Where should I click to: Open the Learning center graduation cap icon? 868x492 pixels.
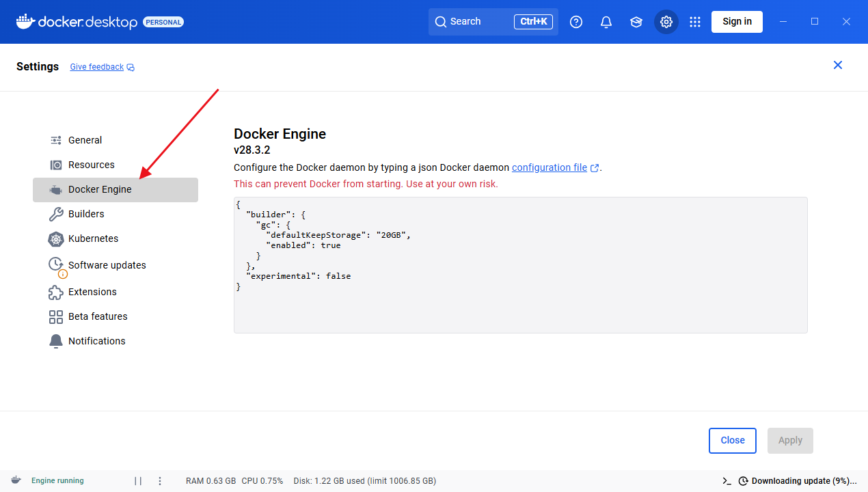click(636, 22)
